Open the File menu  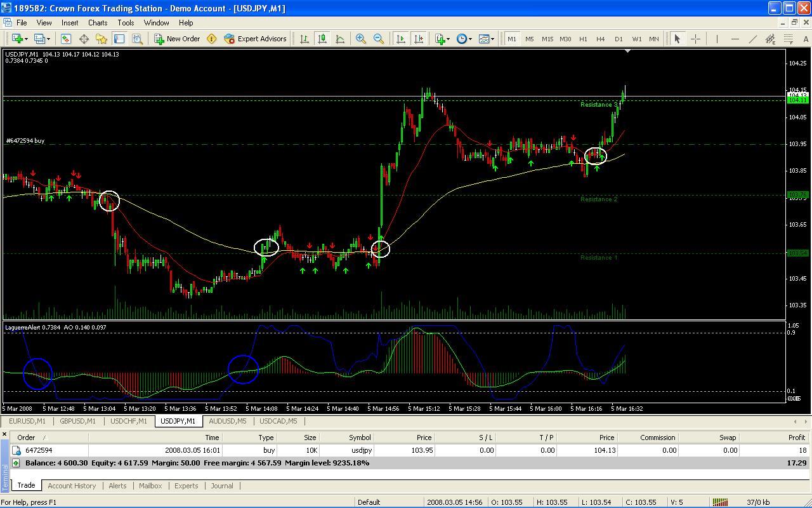22,22
